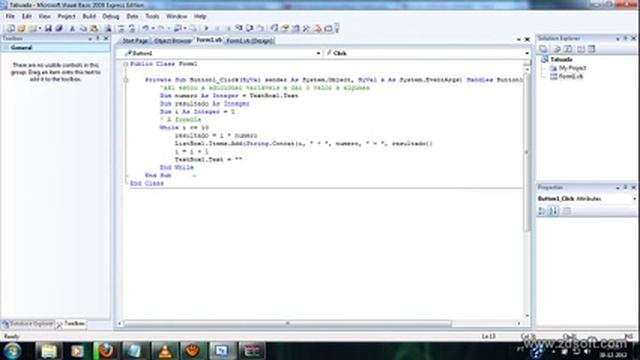Image resolution: width=640 pixels, height=360 pixels.
Task: Open VLC media player from the taskbar
Action: (165, 351)
